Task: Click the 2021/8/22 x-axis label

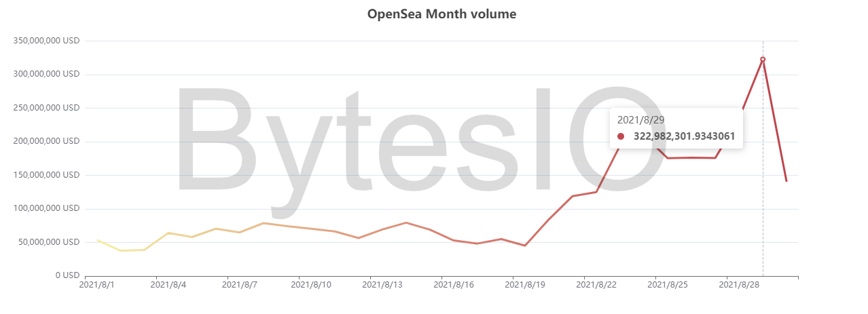Action: pos(596,286)
